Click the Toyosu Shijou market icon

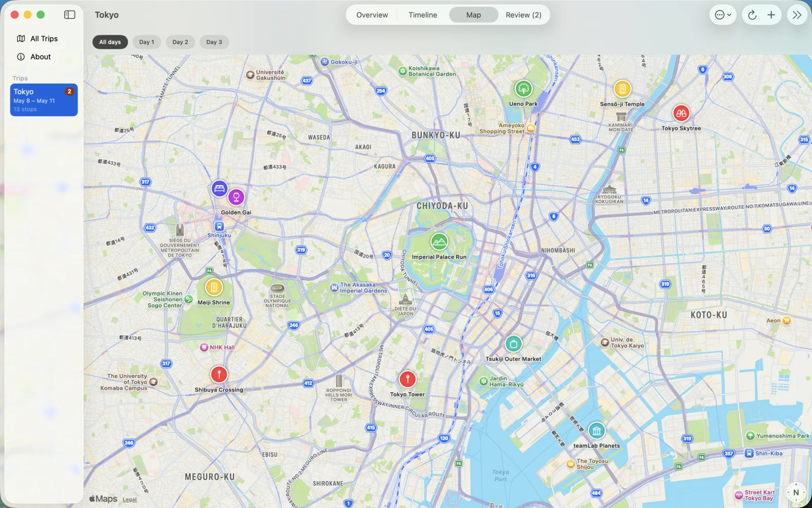point(570,464)
